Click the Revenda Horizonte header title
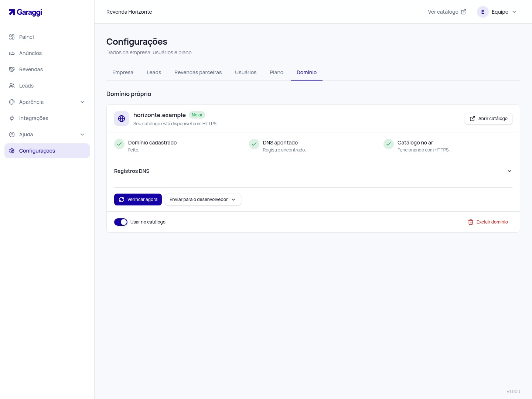The image size is (532, 399). [129, 12]
